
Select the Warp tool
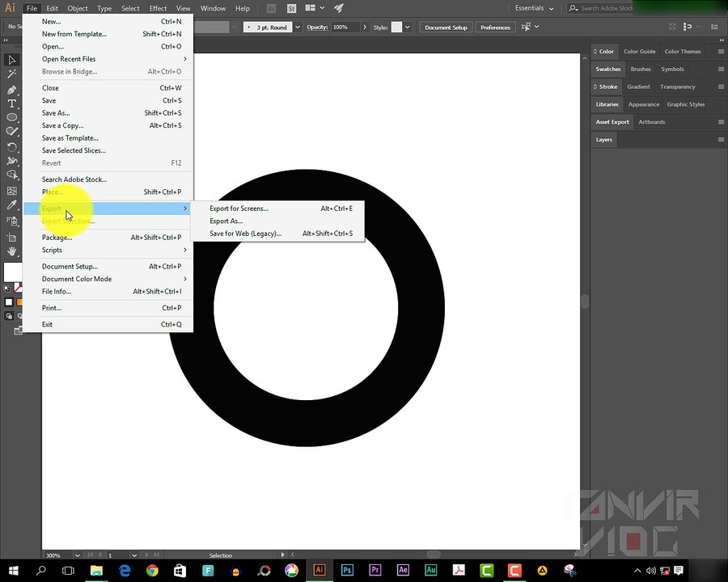click(x=11, y=161)
